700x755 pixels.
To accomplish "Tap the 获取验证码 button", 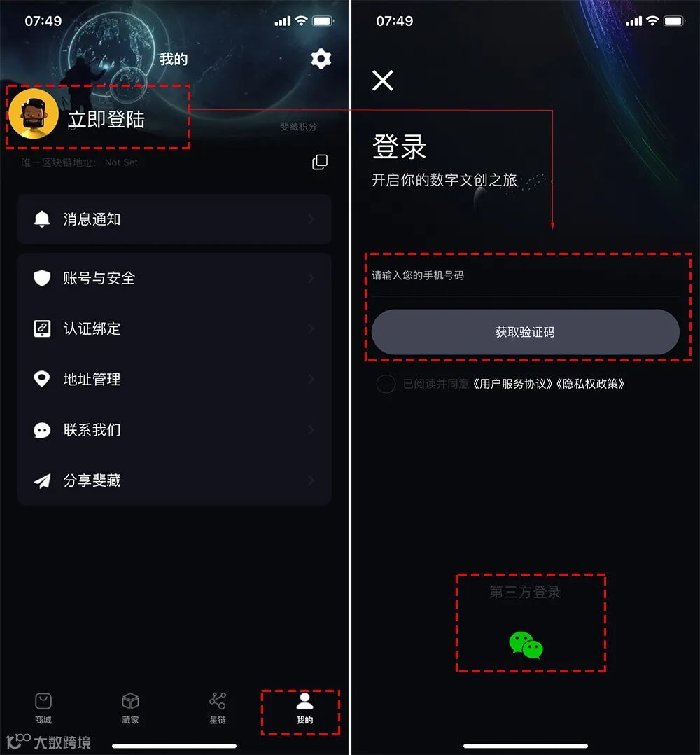I will coord(526,332).
